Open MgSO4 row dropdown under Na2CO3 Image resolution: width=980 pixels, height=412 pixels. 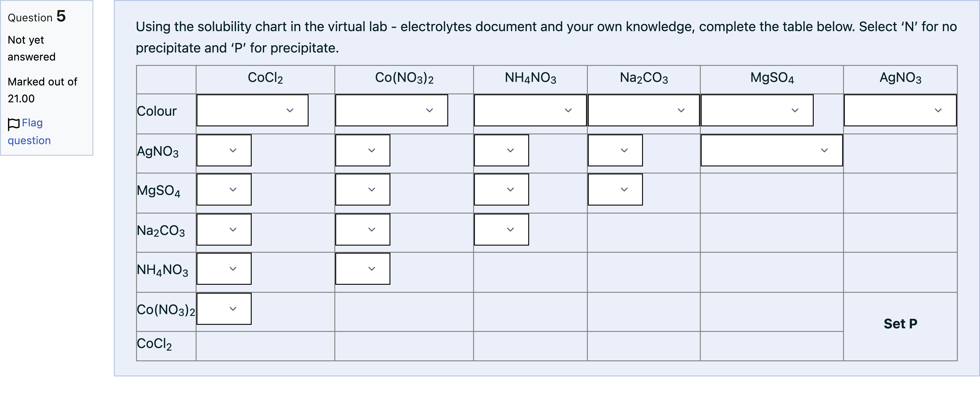pos(615,190)
